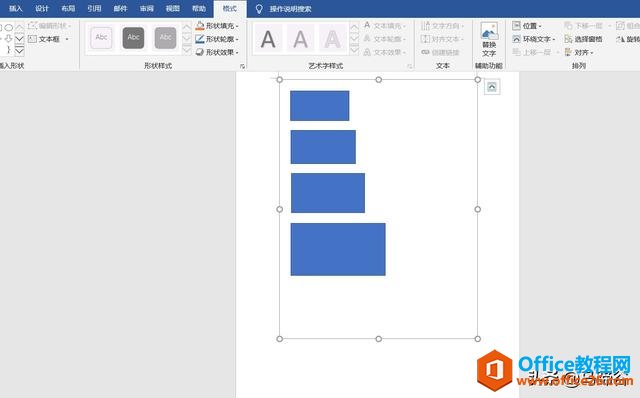Click the 操作说明搜索 search box
This screenshot has height=398, width=640.
click(x=290, y=9)
